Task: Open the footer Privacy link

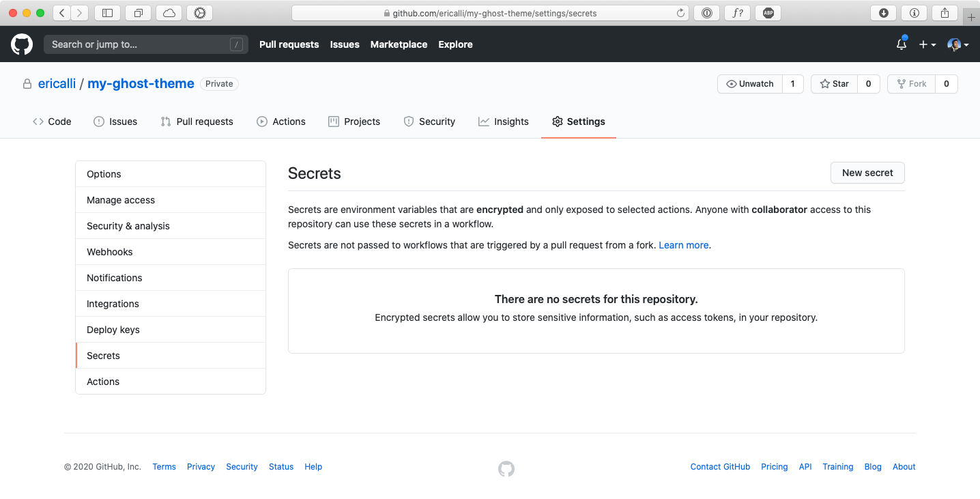Action: 201,467
